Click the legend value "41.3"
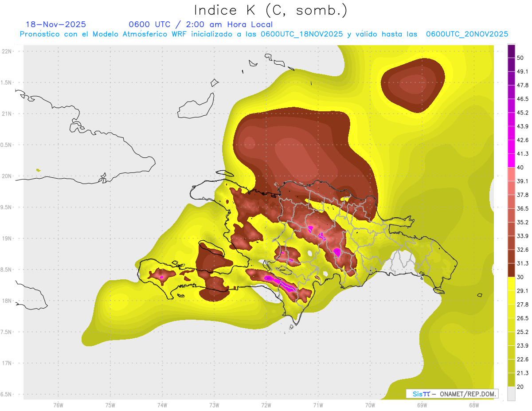The width and height of the screenshot is (532, 411). [523, 154]
